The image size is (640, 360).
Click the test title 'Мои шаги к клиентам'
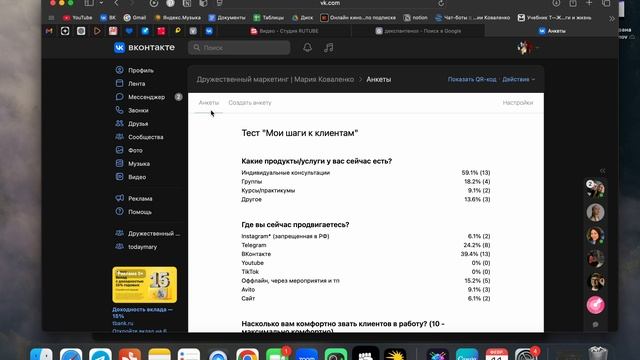(x=300, y=133)
